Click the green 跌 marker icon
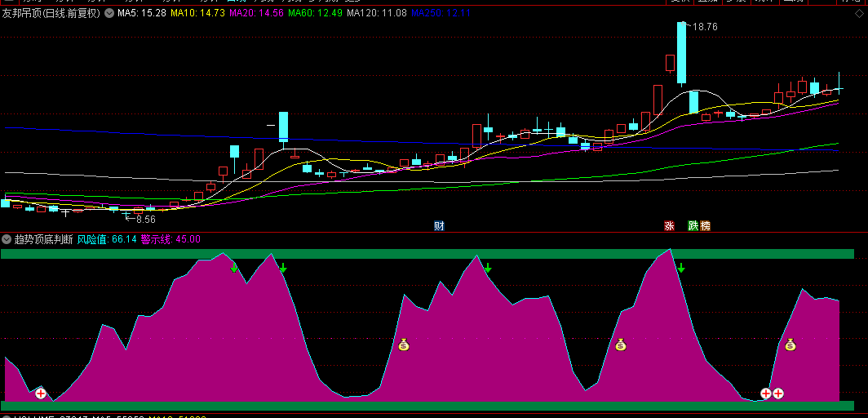The width and height of the screenshot is (868, 418). click(x=693, y=226)
